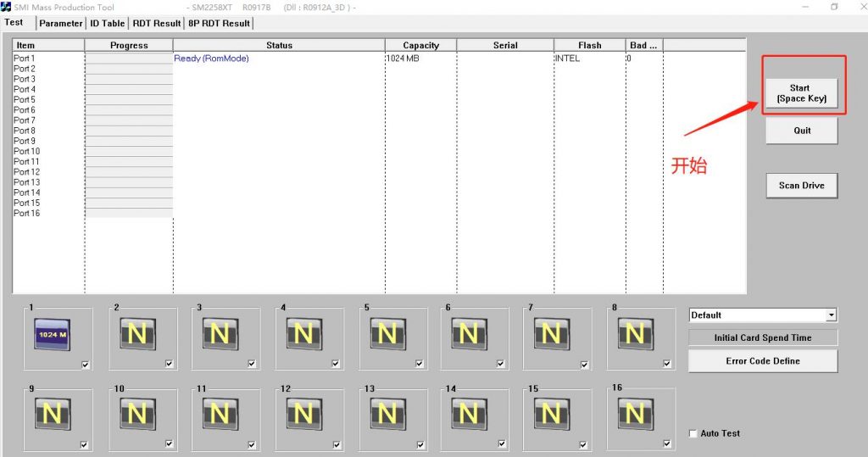The height and width of the screenshot is (457, 868).
Task: Toggle the port 7 enable checkbox
Action: (584, 365)
